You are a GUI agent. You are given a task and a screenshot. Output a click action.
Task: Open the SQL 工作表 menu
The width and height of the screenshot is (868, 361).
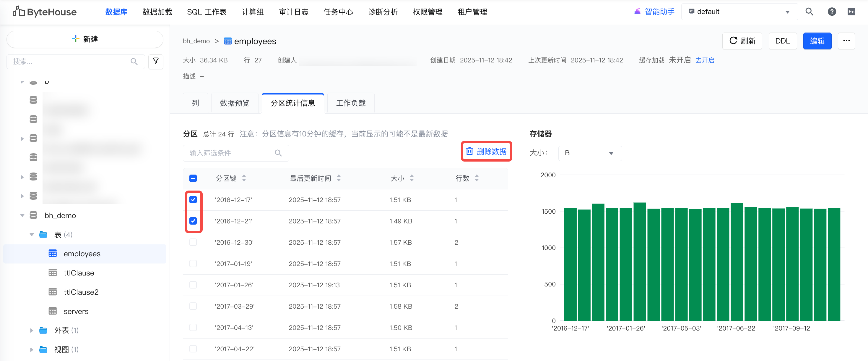point(207,12)
